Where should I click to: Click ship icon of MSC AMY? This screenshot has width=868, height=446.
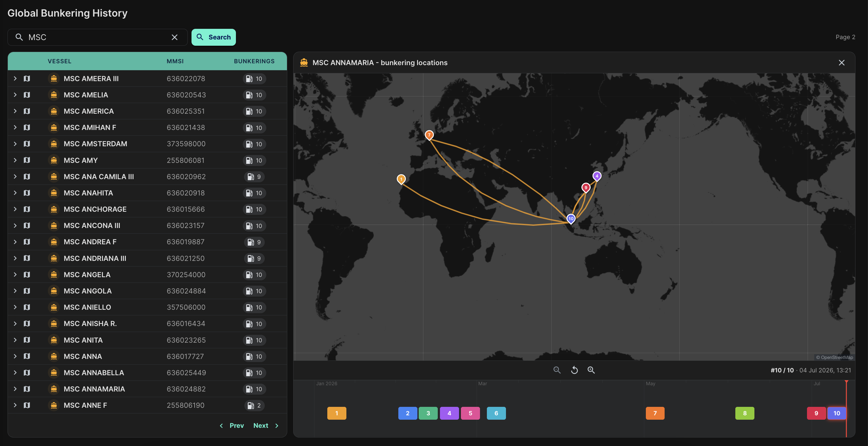click(x=54, y=160)
